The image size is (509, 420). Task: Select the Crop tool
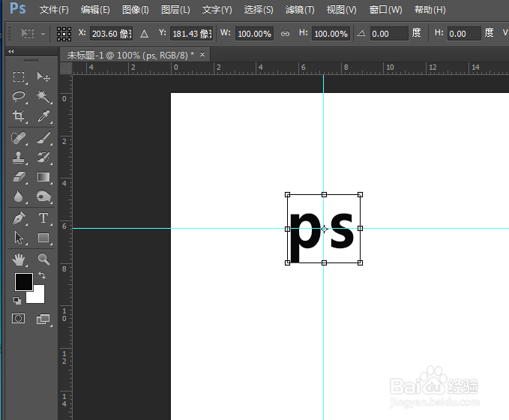click(x=19, y=116)
